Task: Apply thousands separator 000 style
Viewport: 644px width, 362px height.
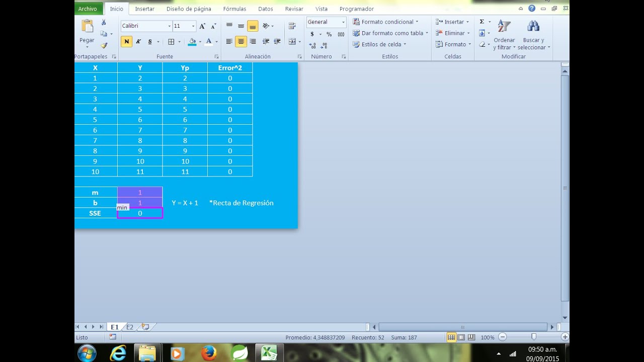Action: (x=341, y=34)
